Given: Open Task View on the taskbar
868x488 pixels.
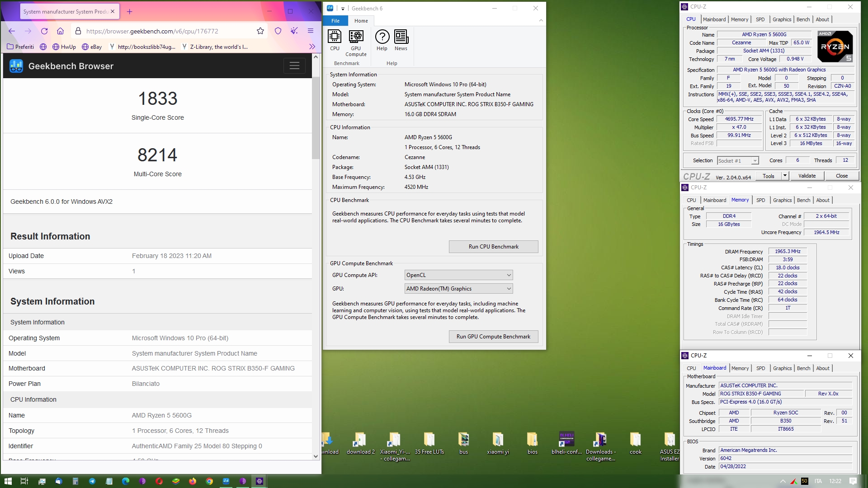Looking at the screenshot, I should coord(24,481).
